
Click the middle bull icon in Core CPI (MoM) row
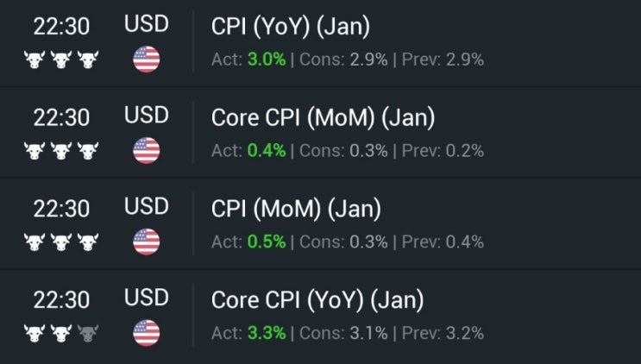click(x=61, y=150)
